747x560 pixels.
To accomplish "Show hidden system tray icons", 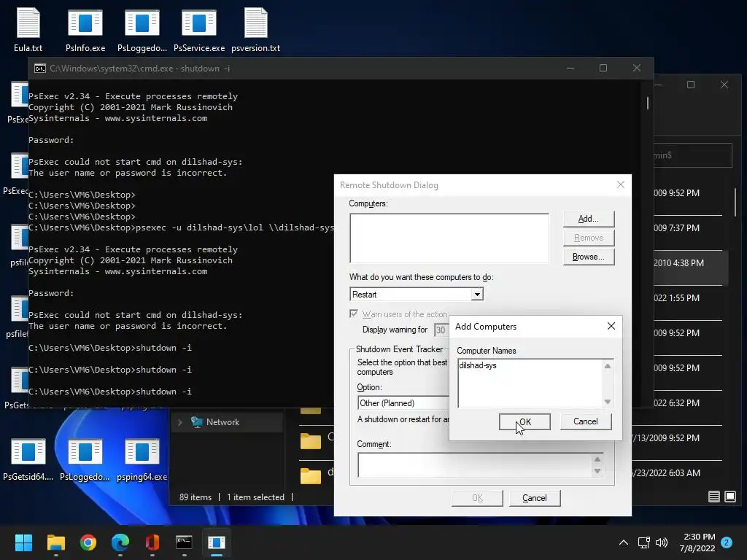I will (x=623, y=542).
